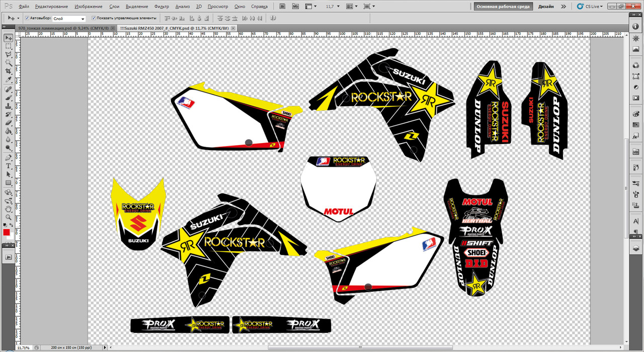Select the Lasso tool
Image resolution: width=644 pixels, height=352 pixels.
[x=9, y=54]
